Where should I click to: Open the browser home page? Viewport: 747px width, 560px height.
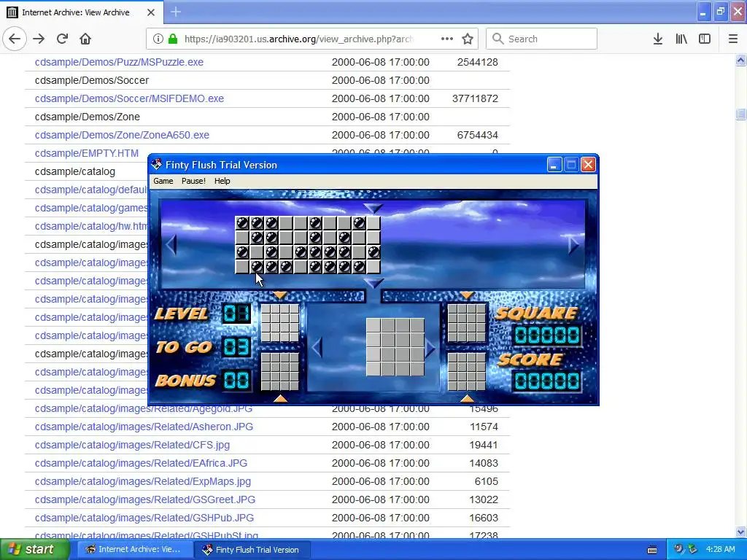pyautogui.click(x=85, y=39)
